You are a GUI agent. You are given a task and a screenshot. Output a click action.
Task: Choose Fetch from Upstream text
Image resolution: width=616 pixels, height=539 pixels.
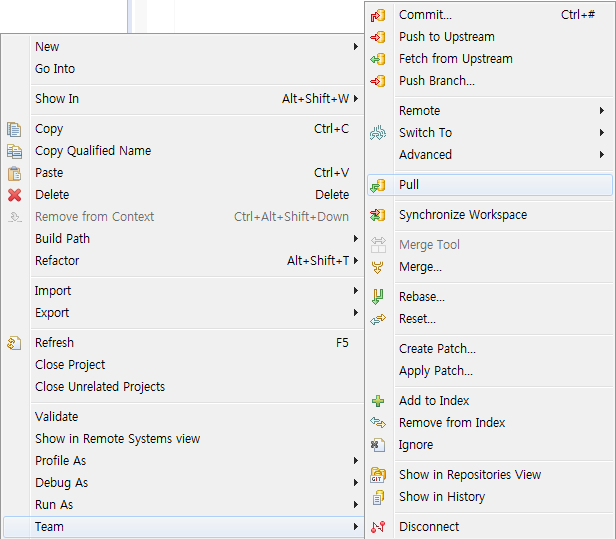point(456,59)
